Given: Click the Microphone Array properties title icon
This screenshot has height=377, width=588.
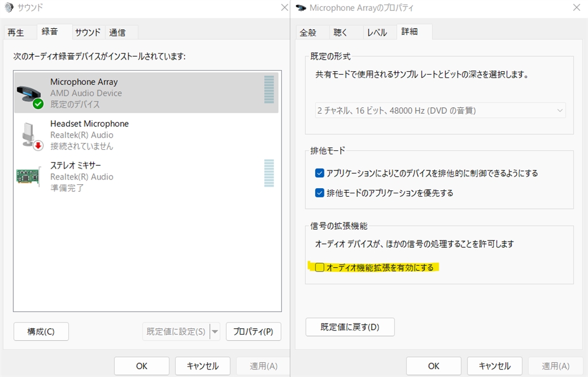Looking at the screenshot, I should (x=301, y=8).
